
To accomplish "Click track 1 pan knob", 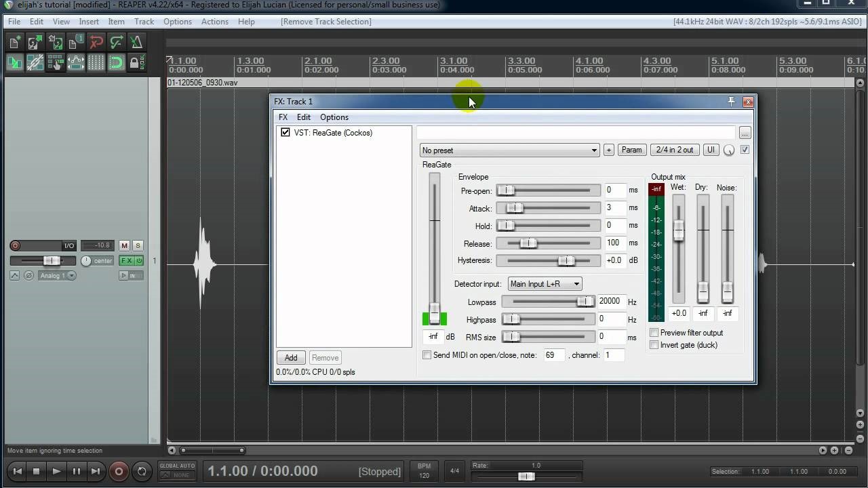I will pyautogui.click(x=86, y=261).
